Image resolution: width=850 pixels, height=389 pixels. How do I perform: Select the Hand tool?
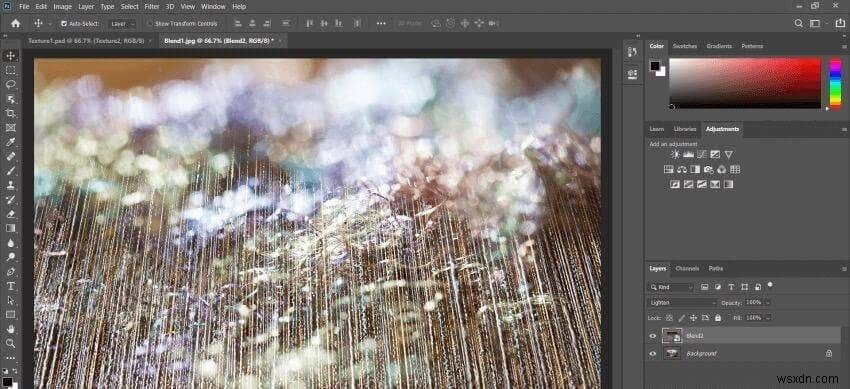point(10,329)
